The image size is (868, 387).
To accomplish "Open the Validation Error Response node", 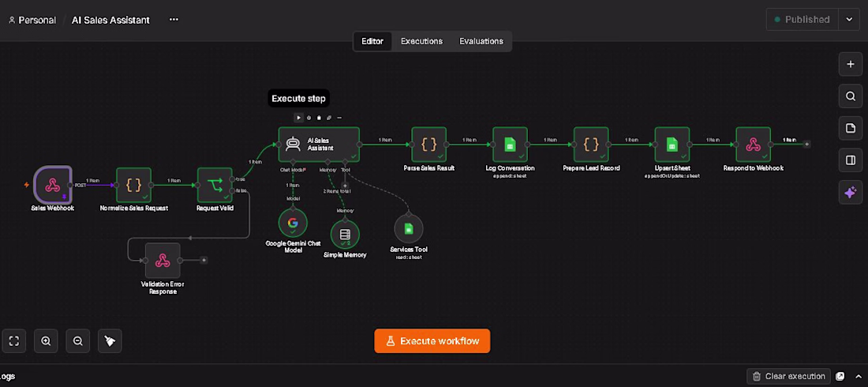I will [x=163, y=260].
